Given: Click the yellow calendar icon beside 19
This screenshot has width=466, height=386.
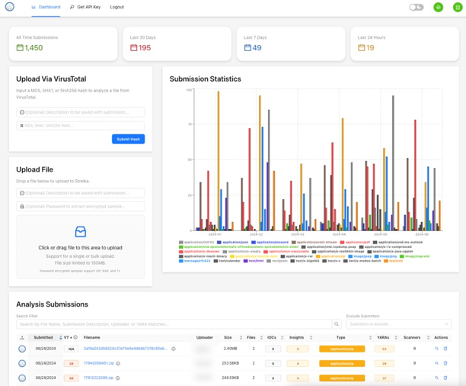Looking at the screenshot, I should 361,48.
